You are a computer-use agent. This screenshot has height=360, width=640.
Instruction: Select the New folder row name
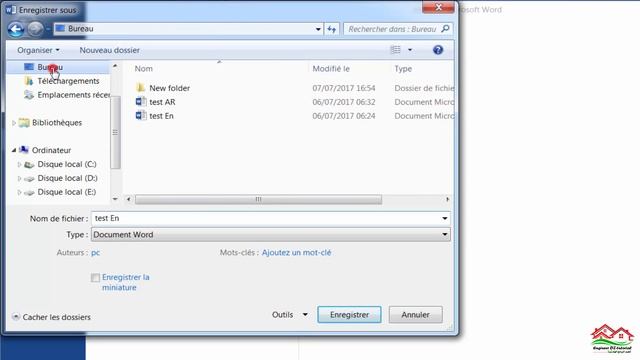[x=169, y=88]
